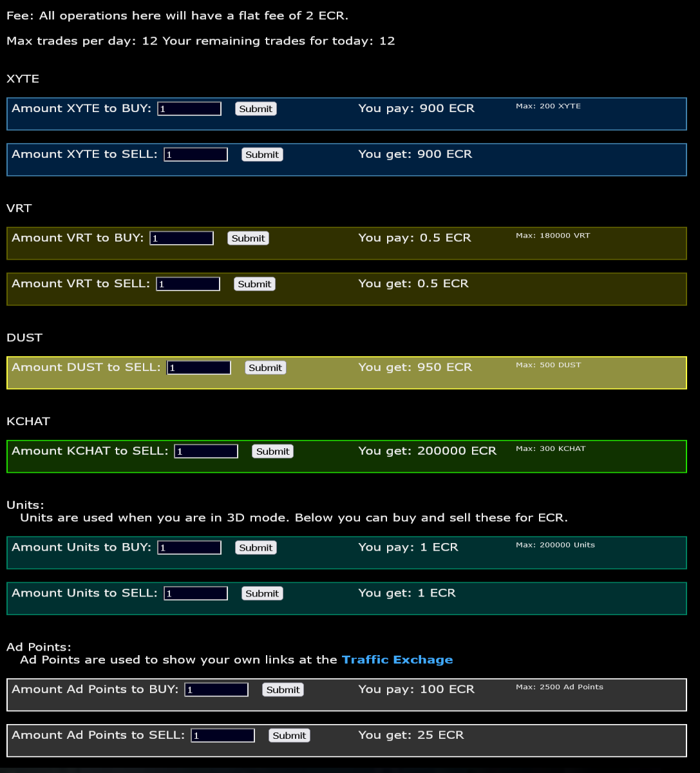Click the 'Max: 200 XYTE' text
The width and height of the screenshot is (700, 773).
[x=548, y=106]
